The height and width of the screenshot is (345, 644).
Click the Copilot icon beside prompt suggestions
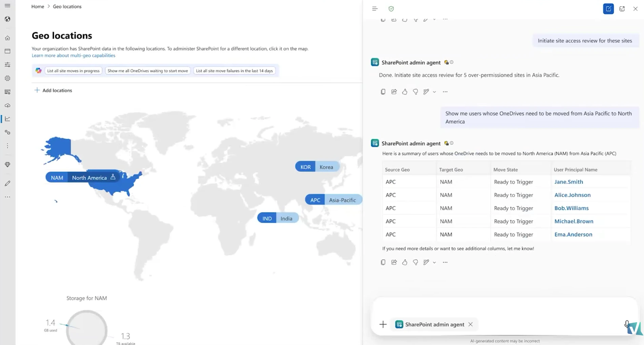pyautogui.click(x=39, y=70)
